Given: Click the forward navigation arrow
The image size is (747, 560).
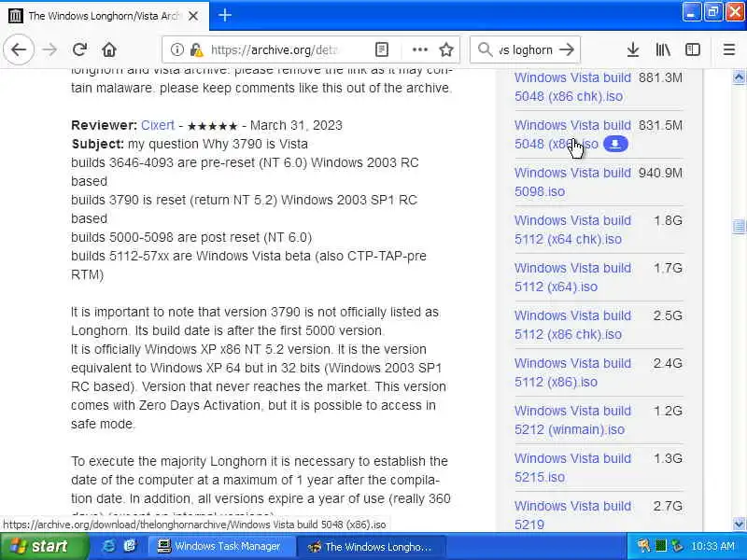Looking at the screenshot, I should click(x=49, y=49).
